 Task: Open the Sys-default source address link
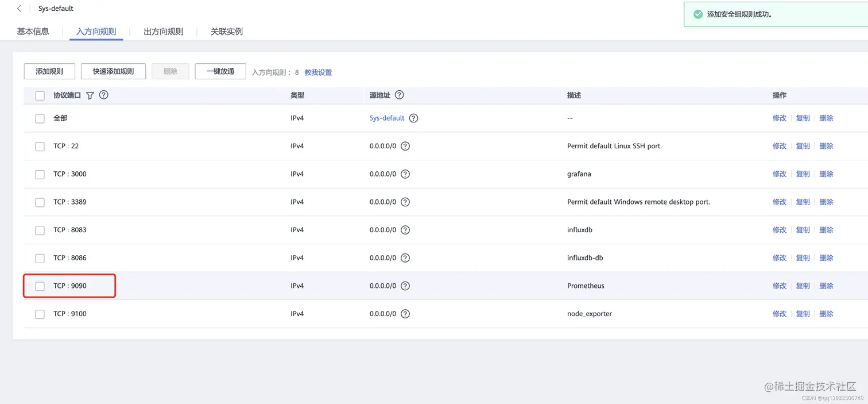387,118
